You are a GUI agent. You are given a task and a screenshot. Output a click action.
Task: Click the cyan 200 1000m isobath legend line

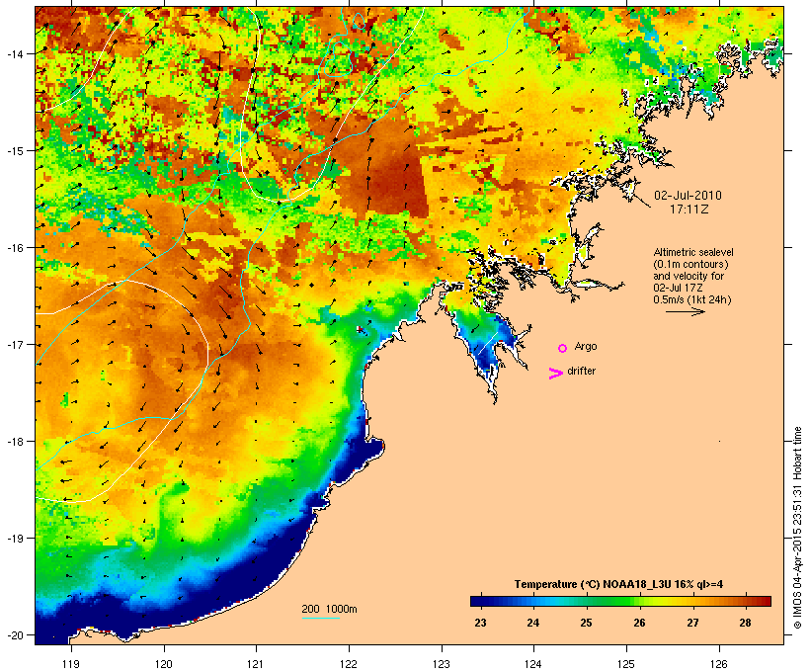[320, 619]
